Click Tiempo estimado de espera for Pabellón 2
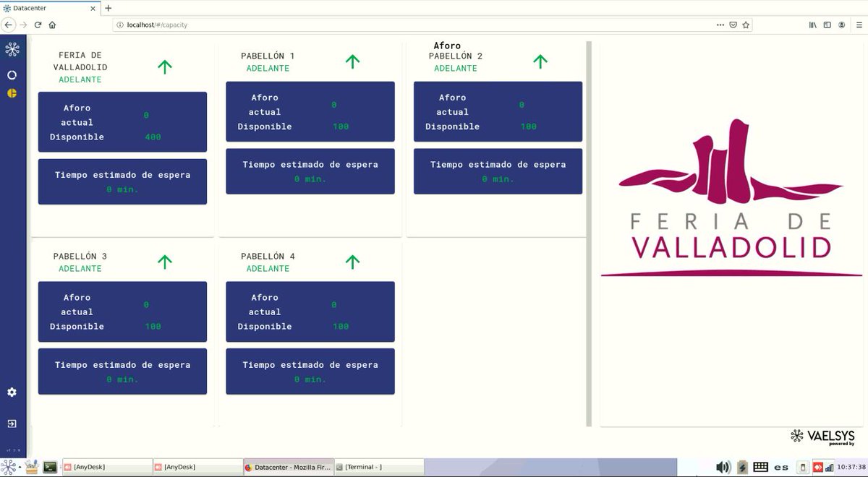 coord(498,171)
